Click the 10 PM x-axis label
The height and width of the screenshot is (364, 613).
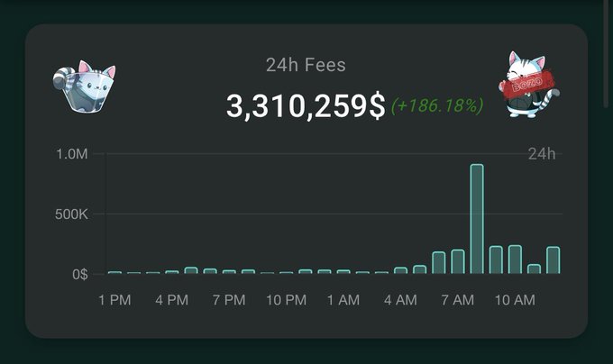click(286, 300)
